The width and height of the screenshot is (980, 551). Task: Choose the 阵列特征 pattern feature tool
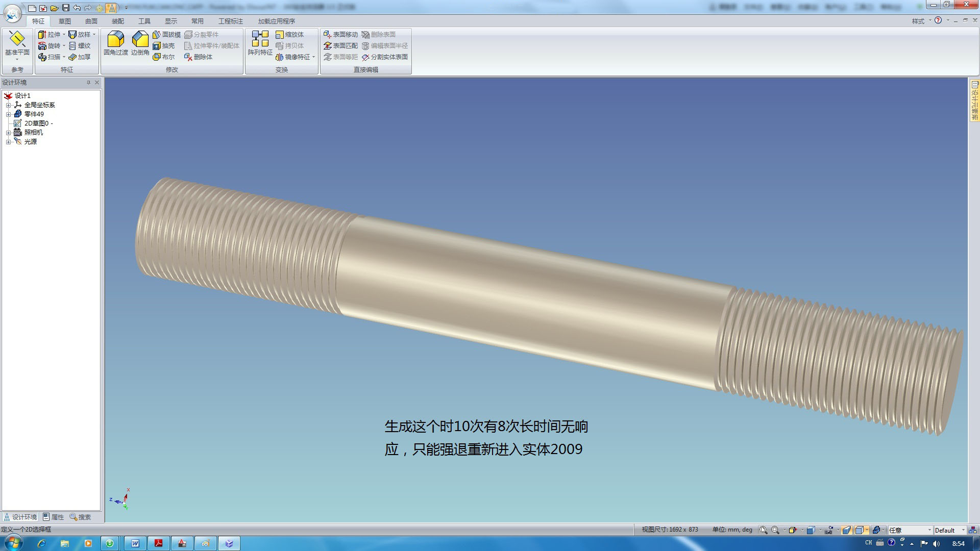point(260,39)
